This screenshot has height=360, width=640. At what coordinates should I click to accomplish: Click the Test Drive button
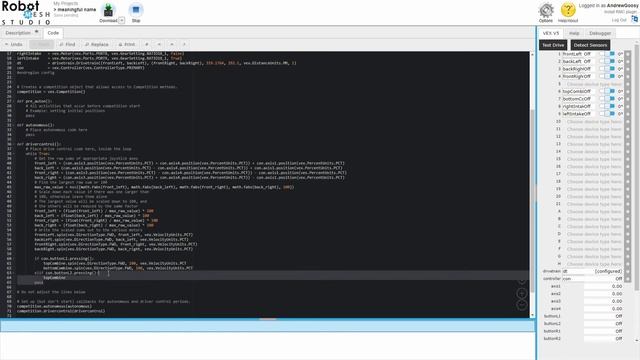click(553, 45)
